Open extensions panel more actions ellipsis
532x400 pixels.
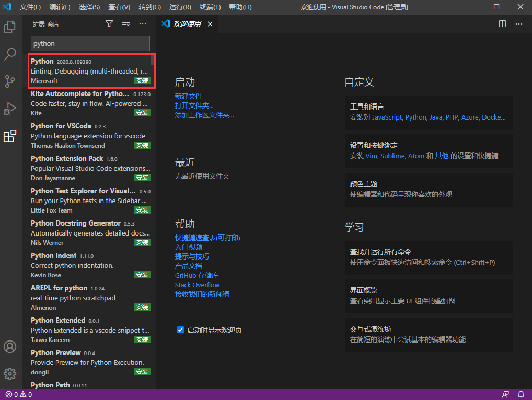click(x=143, y=23)
